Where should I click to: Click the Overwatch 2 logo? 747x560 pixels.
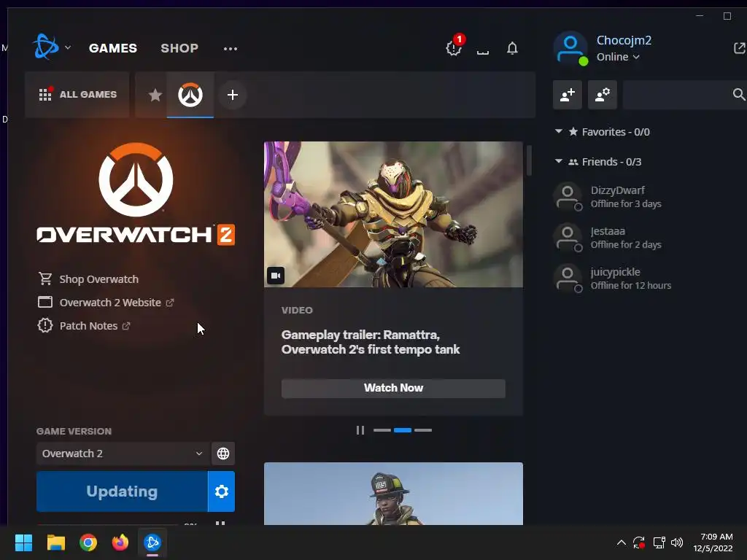click(x=136, y=194)
